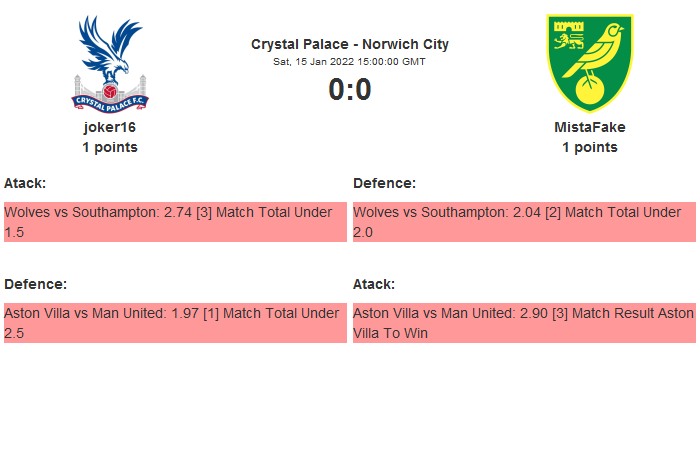Viewport: 700px width, 460px height.
Task: Select Aston Villa vs Man United Under 2.5 row
Action: click(175, 323)
